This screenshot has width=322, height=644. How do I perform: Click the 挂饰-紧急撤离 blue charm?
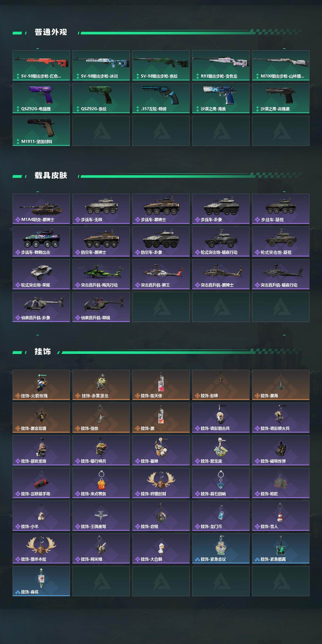pyautogui.click(x=281, y=548)
